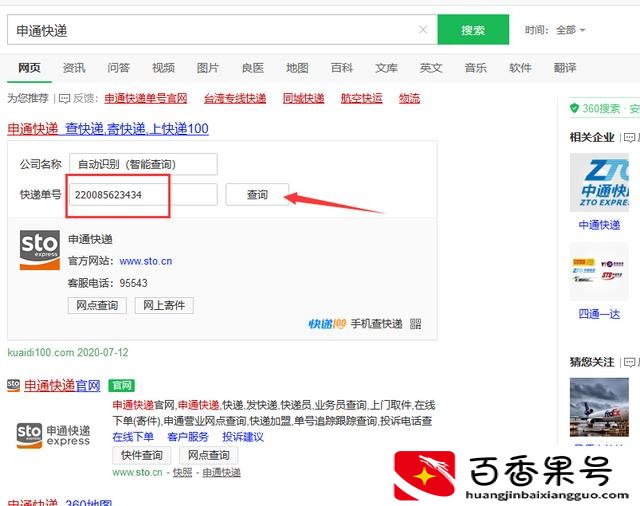Open the 申通快递官网 result link
The height and width of the screenshot is (506, 640).
coord(62,385)
